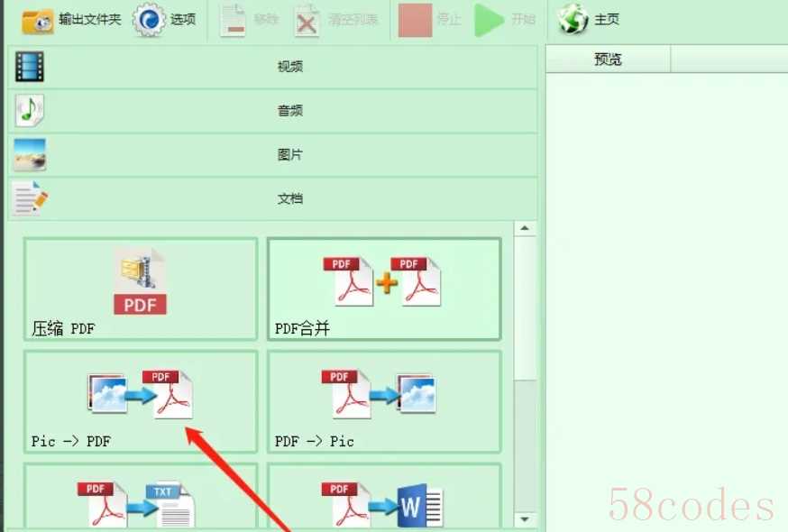Expand the 图片 (Picture) category
This screenshot has height=532, width=788.
pos(273,154)
